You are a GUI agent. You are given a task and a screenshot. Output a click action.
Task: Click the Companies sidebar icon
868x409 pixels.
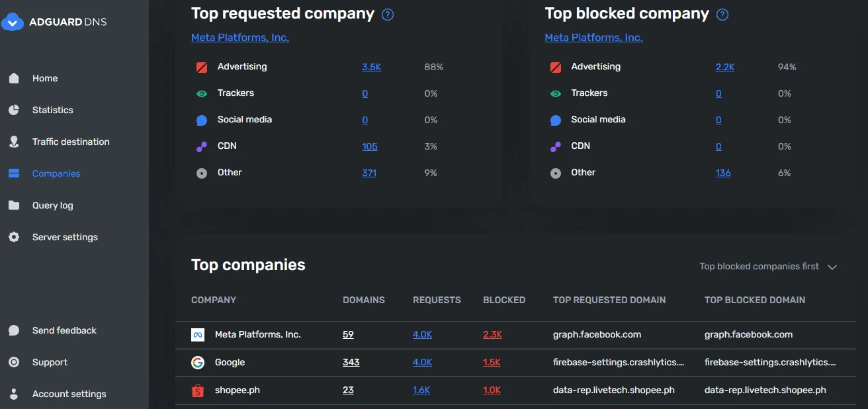[x=14, y=173]
